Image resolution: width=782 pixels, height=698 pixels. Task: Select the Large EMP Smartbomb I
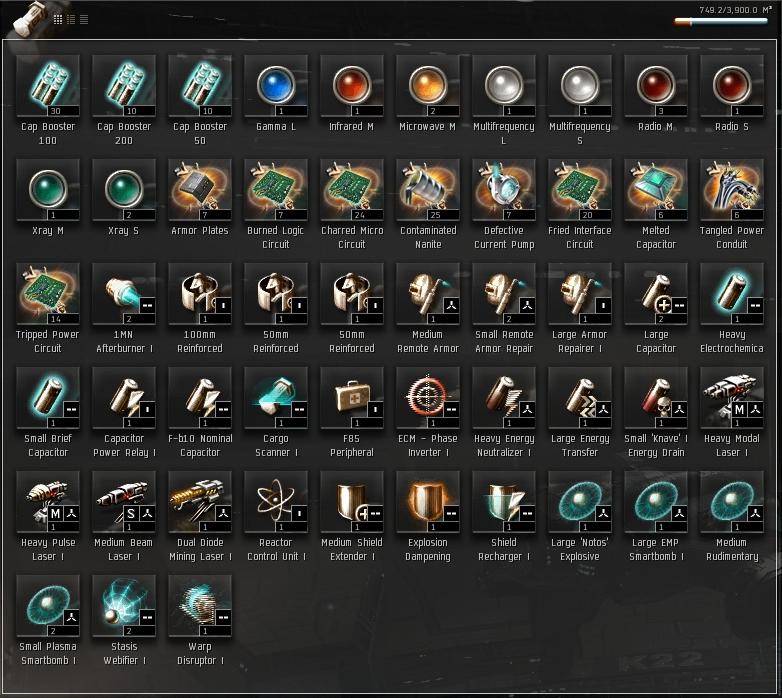(656, 502)
